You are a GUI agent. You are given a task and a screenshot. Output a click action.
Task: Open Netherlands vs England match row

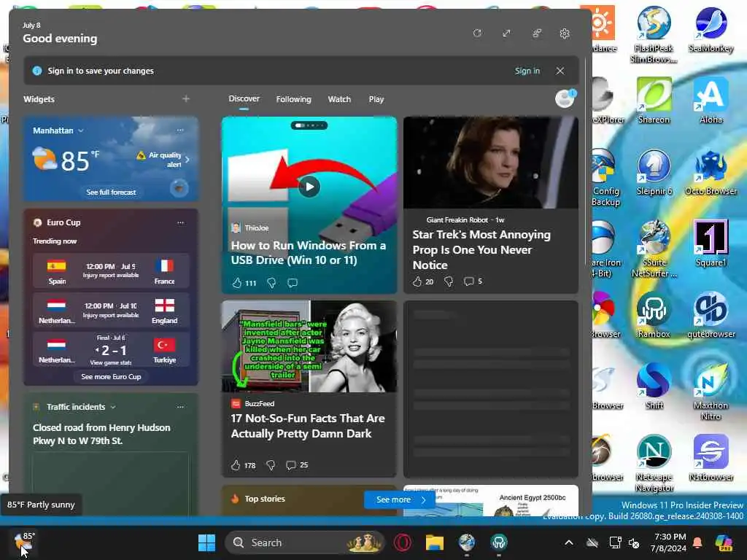point(111,311)
